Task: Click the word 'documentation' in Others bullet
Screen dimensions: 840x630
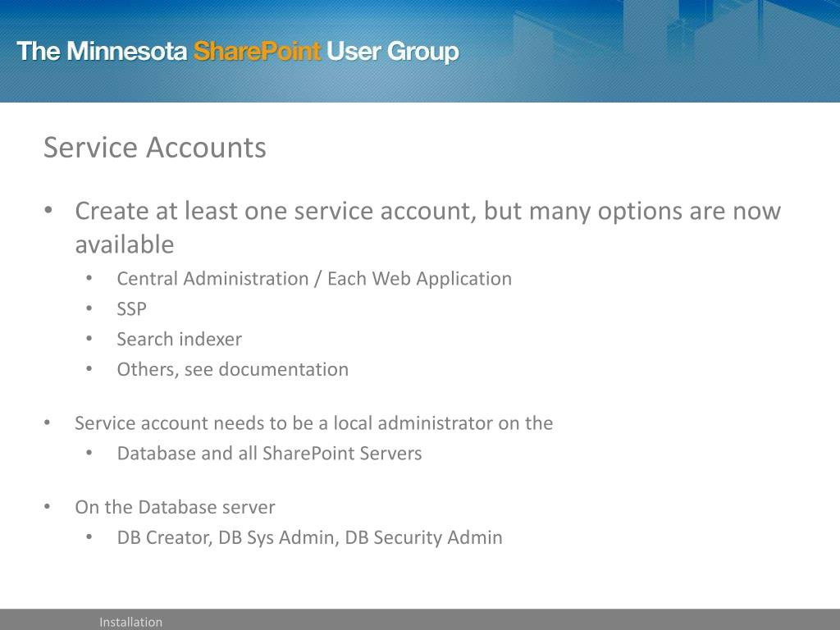Action: click(283, 370)
